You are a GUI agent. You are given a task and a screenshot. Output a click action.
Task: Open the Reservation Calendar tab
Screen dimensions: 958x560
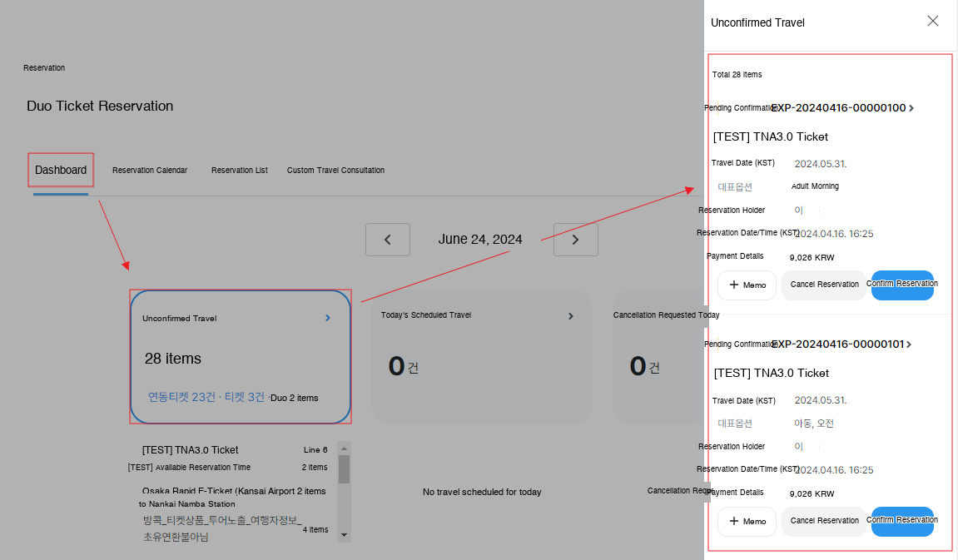[x=150, y=171]
